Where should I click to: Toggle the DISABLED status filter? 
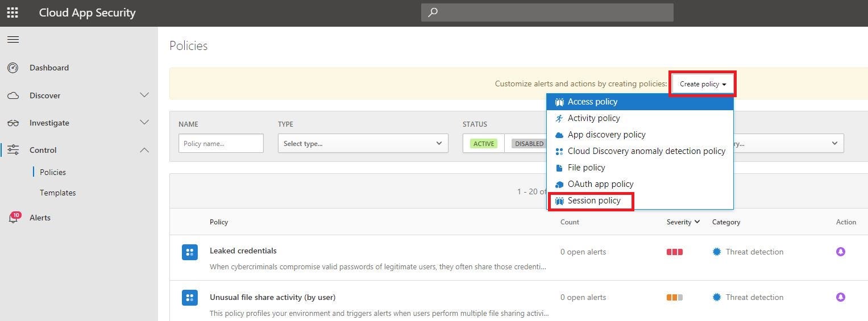(529, 144)
